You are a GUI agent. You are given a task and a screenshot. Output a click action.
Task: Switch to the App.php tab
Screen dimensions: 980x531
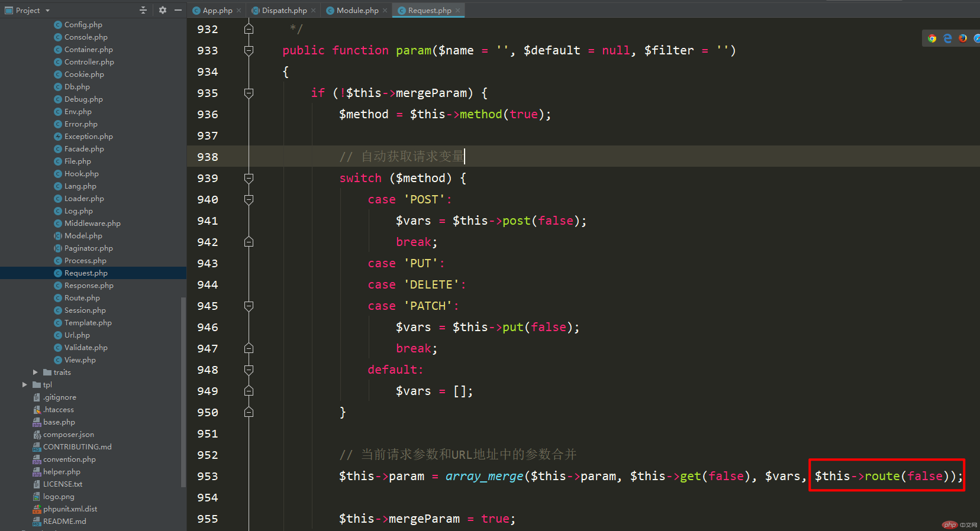click(x=217, y=10)
